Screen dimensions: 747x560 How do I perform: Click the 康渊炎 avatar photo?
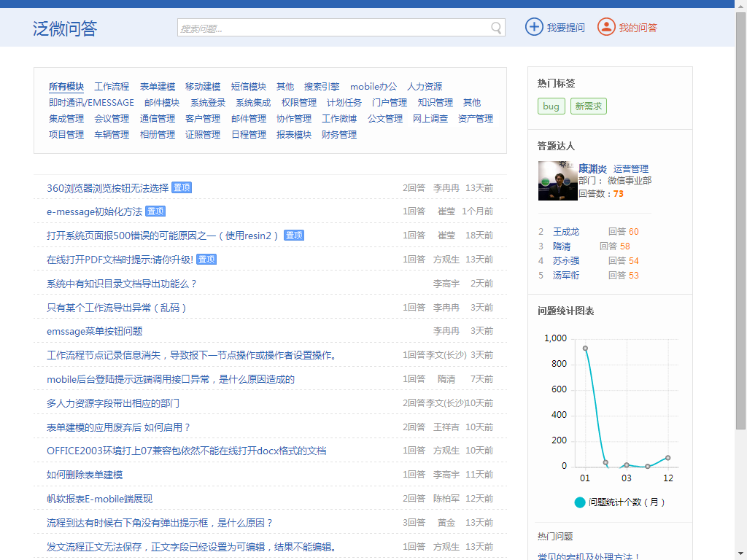557,181
